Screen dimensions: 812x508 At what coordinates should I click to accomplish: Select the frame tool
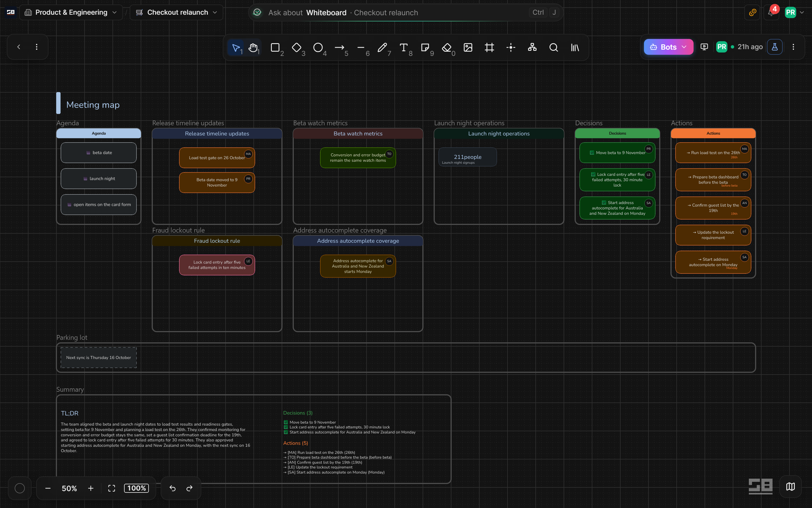click(489, 47)
